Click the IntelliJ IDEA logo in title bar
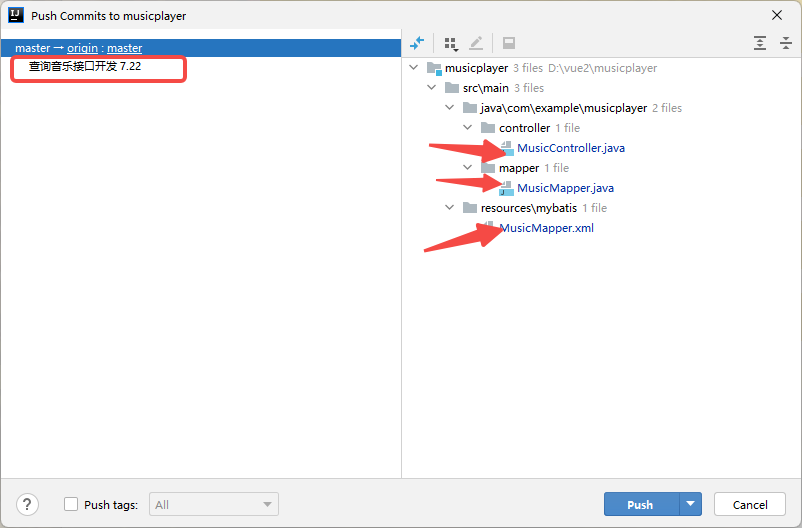The image size is (802, 528). coord(16,15)
